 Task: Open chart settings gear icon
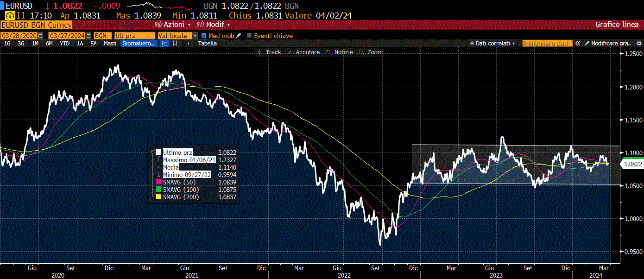click(x=638, y=43)
